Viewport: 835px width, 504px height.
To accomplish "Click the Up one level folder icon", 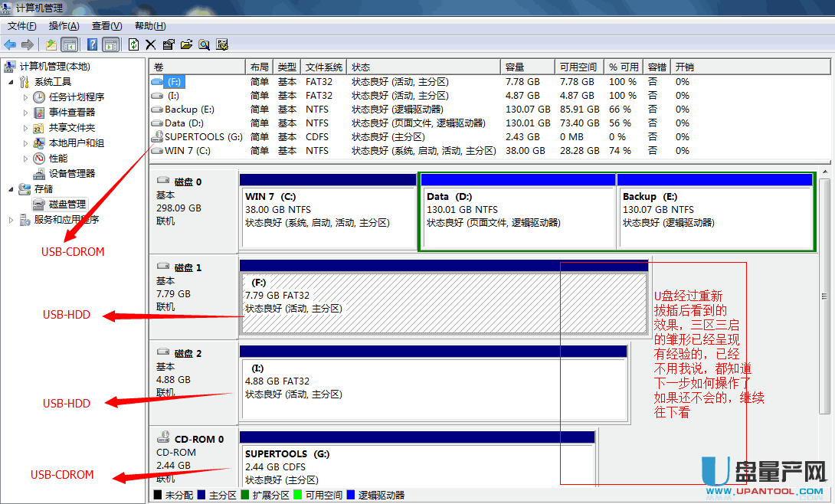I will click(51, 44).
